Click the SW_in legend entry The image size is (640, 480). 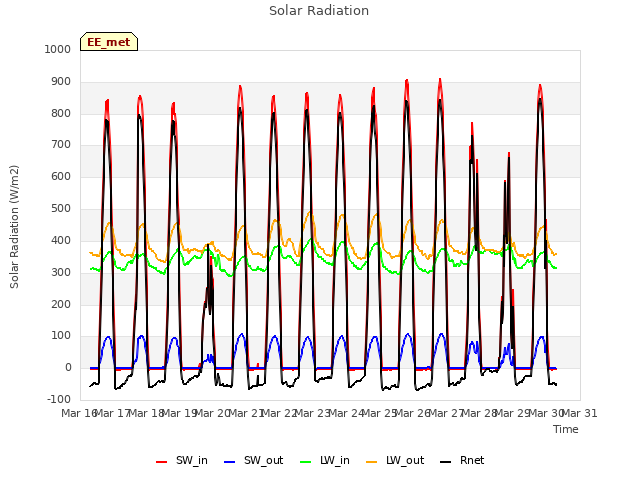[182, 460]
